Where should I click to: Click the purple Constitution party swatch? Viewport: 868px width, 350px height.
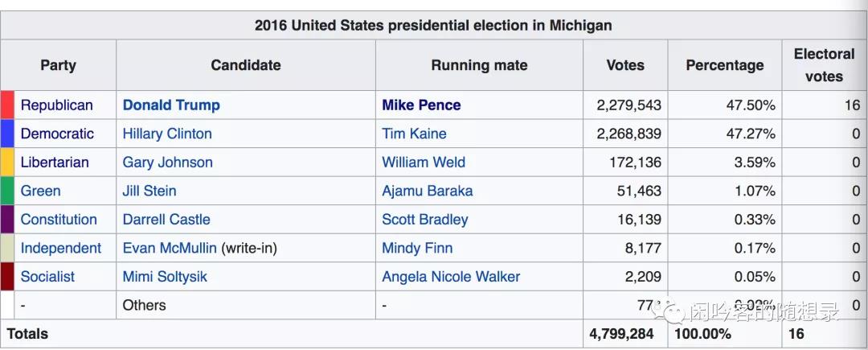[x=7, y=220]
